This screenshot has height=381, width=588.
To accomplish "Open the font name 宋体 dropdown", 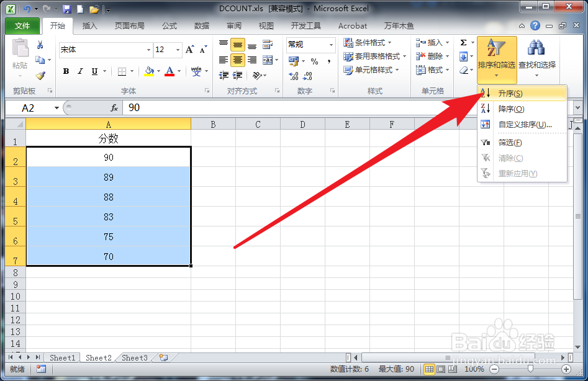I will pos(148,50).
